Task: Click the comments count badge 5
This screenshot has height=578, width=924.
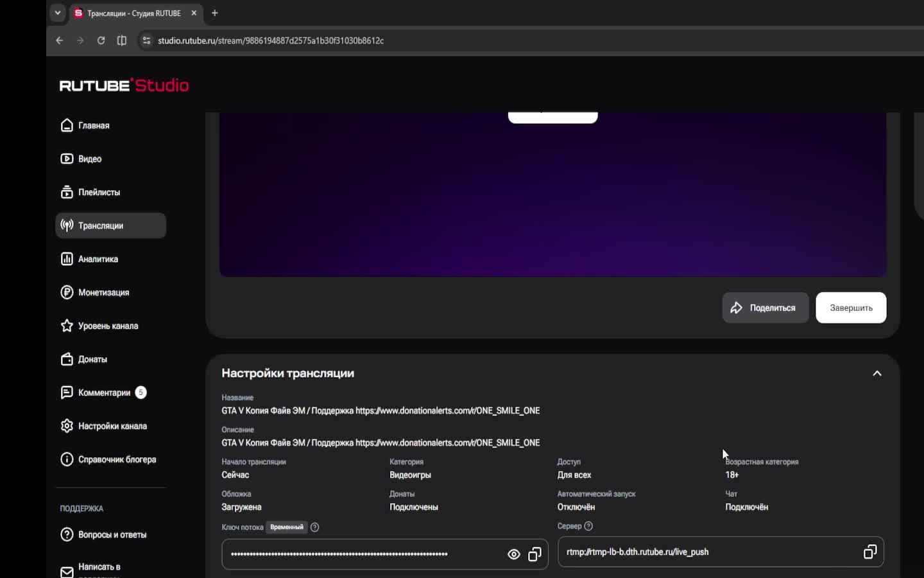Action: coord(141,392)
